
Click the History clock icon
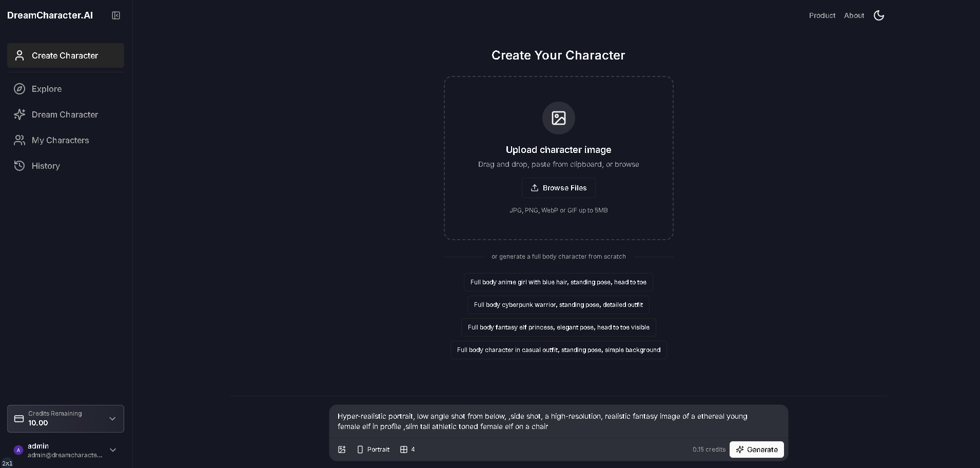(x=19, y=166)
